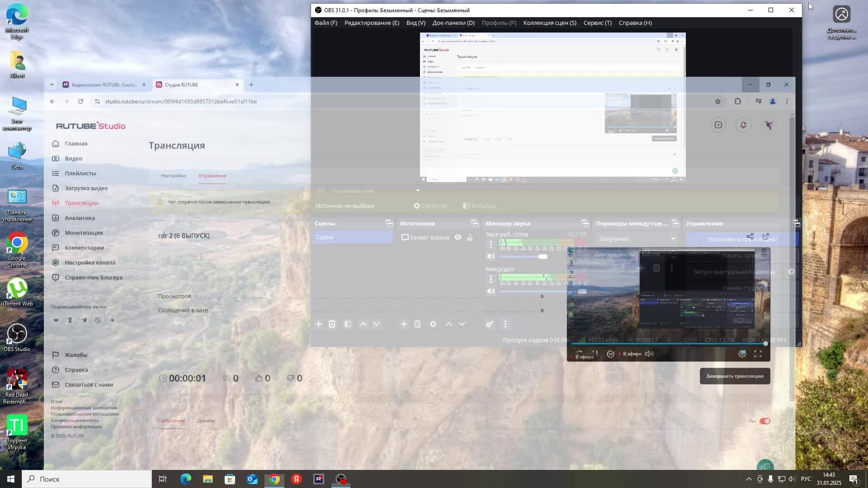
Task: Open Микр/доп audio options three-dot menu
Action: 491,279
